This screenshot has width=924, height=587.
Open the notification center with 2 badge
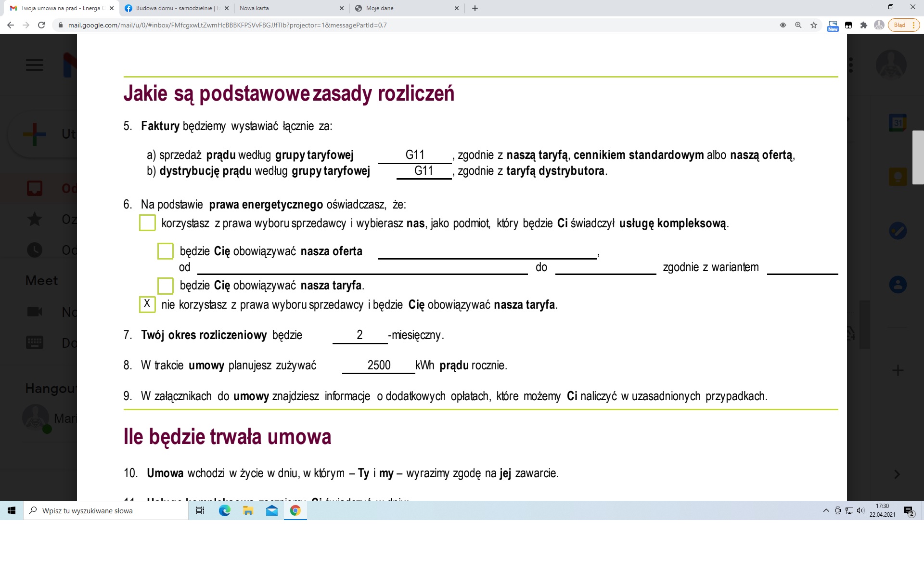coord(909,511)
